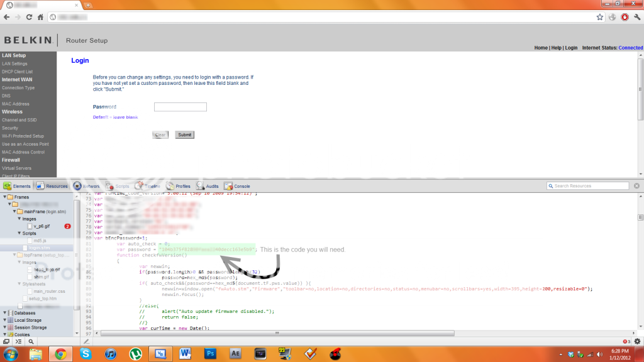The width and height of the screenshot is (644, 362).
Task: Open After Effects from the taskbar
Action: tap(235, 354)
